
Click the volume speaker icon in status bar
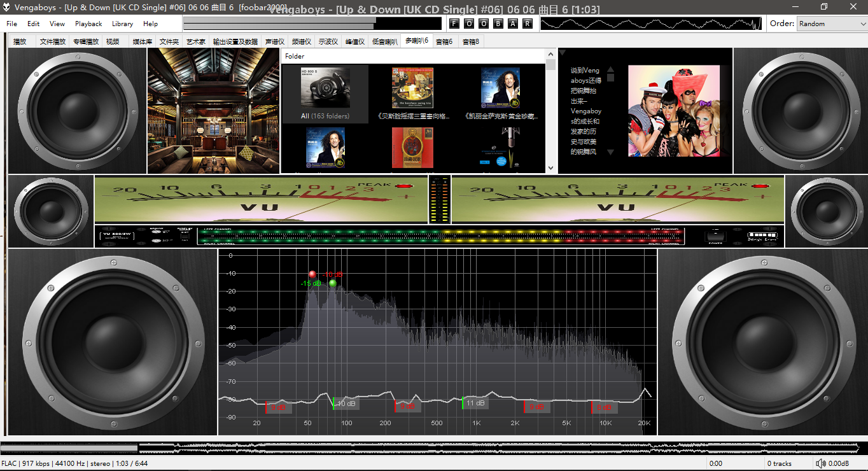(x=821, y=463)
